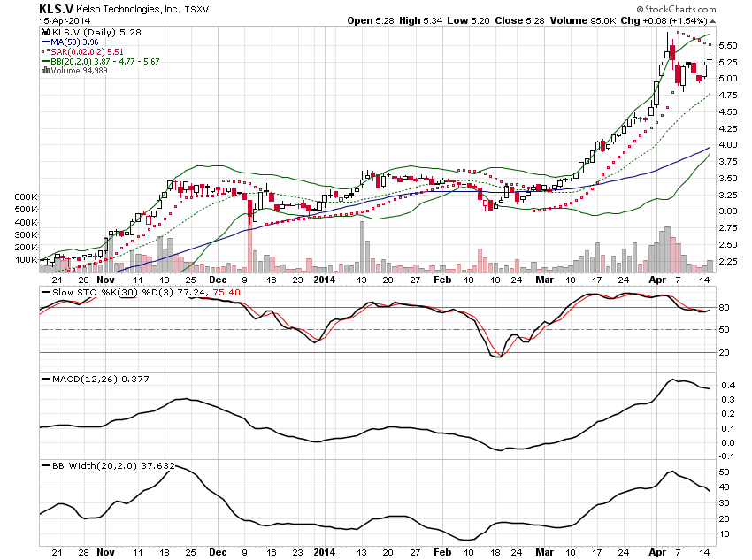
Task: Click the 50 level on the Slow STO axis
Action: click(725, 330)
